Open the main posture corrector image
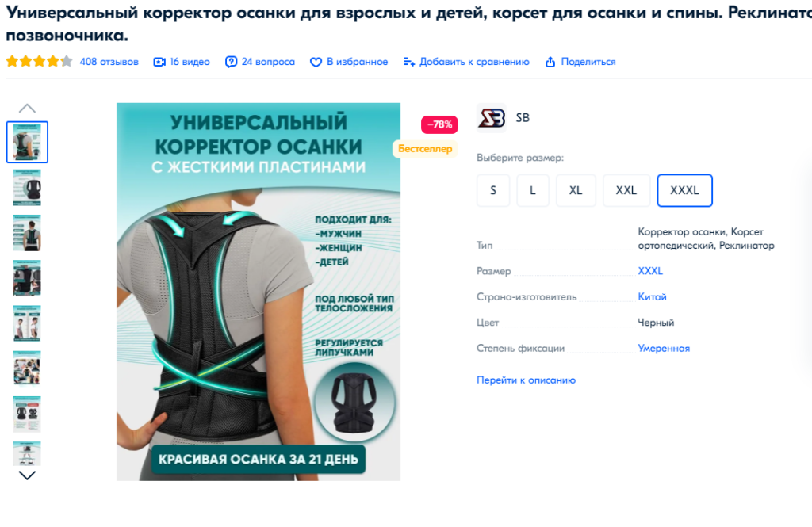 click(x=259, y=292)
